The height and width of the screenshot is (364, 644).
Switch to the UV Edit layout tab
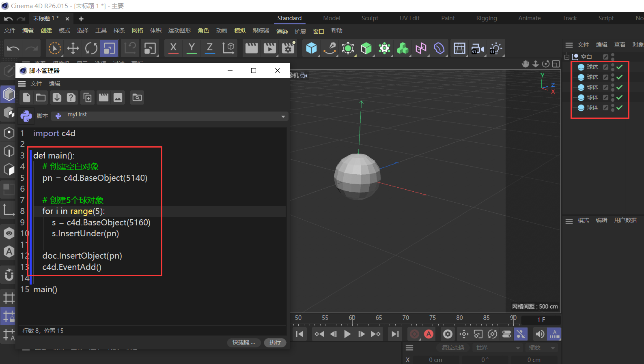point(409,18)
